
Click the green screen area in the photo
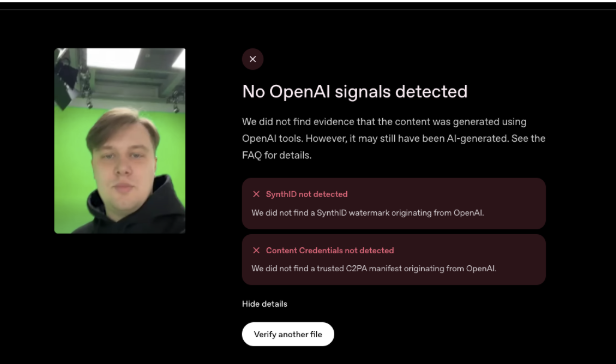pos(69,157)
